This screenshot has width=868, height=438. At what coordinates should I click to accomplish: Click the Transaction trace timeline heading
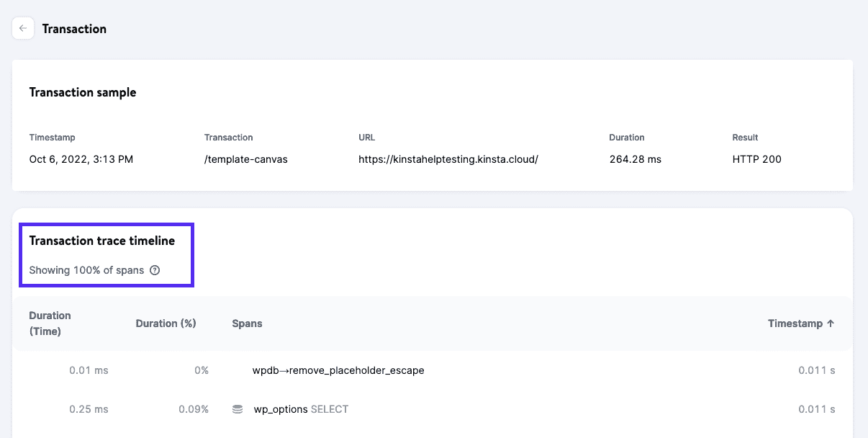tap(101, 241)
